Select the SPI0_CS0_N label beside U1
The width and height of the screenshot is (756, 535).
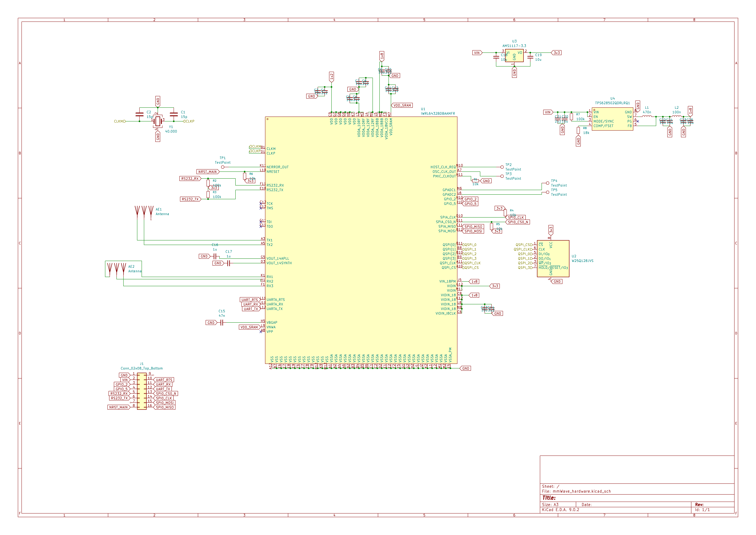518,222
